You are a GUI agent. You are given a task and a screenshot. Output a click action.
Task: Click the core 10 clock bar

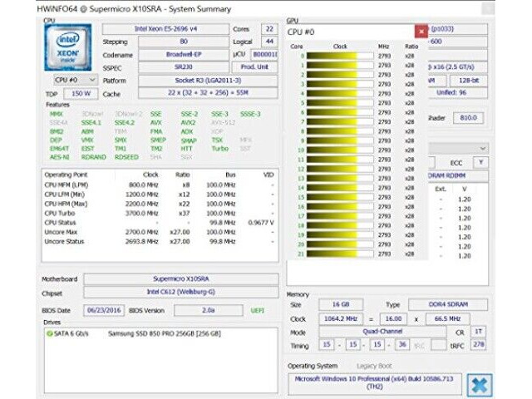click(340, 150)
